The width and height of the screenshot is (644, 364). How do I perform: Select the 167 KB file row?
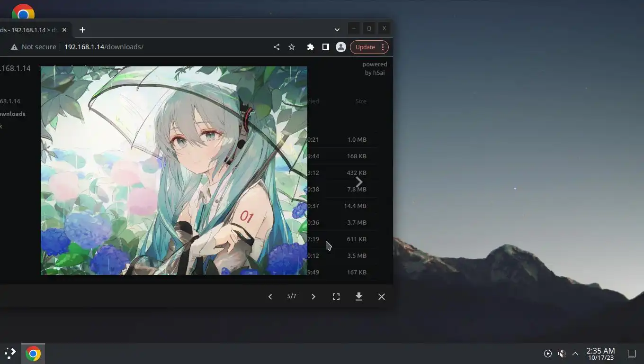tap(342, 272)
